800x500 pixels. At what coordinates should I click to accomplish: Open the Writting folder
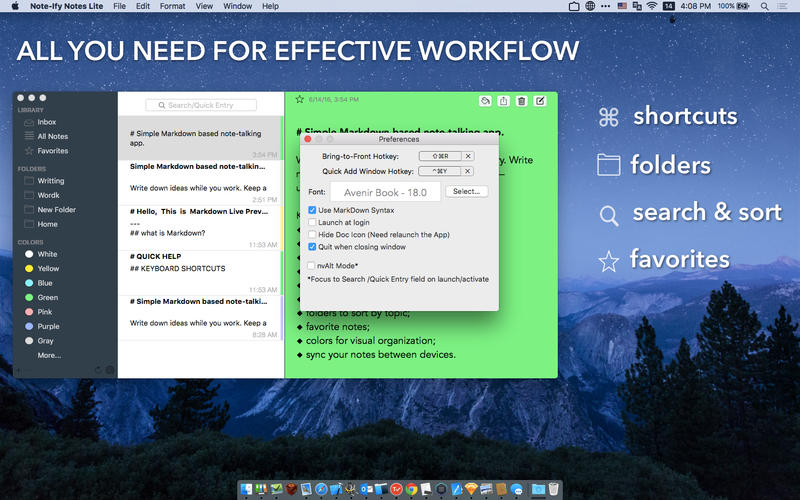pyautogui.click(x=50, y=181)
